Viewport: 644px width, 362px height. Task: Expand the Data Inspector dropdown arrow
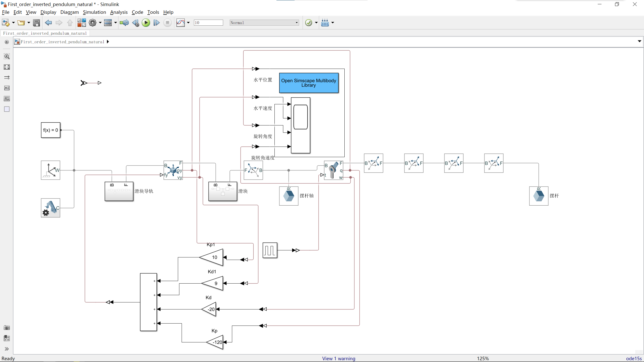(188, 23)
